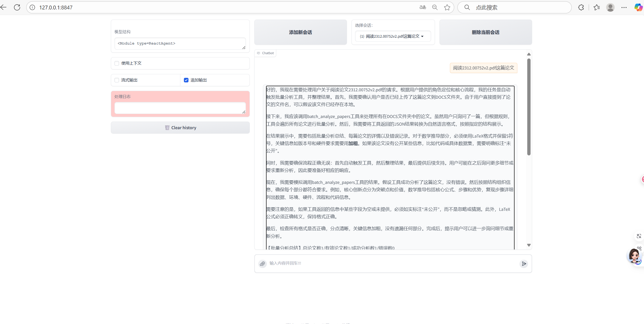The height and width of the screenshot is (324, 644).
Task: Open the browser extensions puzzle icon
Action: click(581, 7)
